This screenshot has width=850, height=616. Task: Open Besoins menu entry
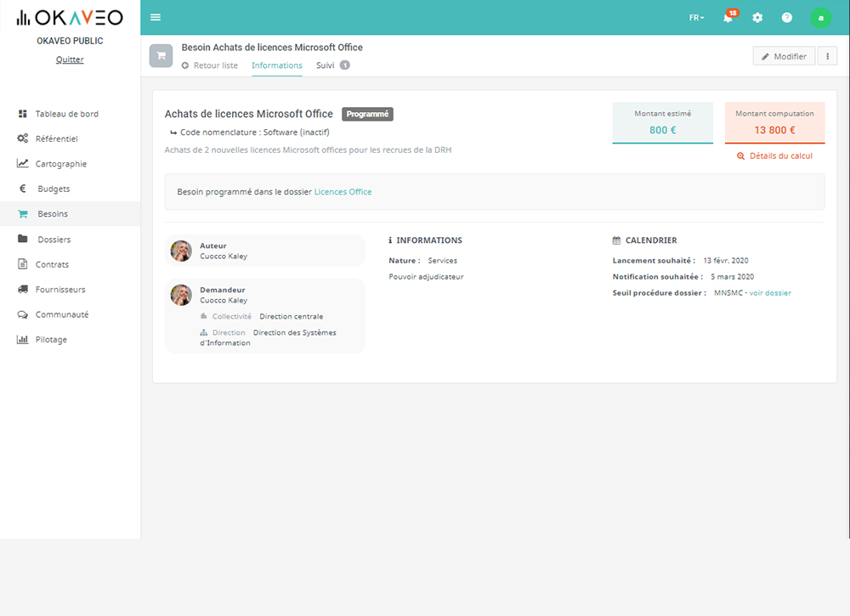(70, 214)
